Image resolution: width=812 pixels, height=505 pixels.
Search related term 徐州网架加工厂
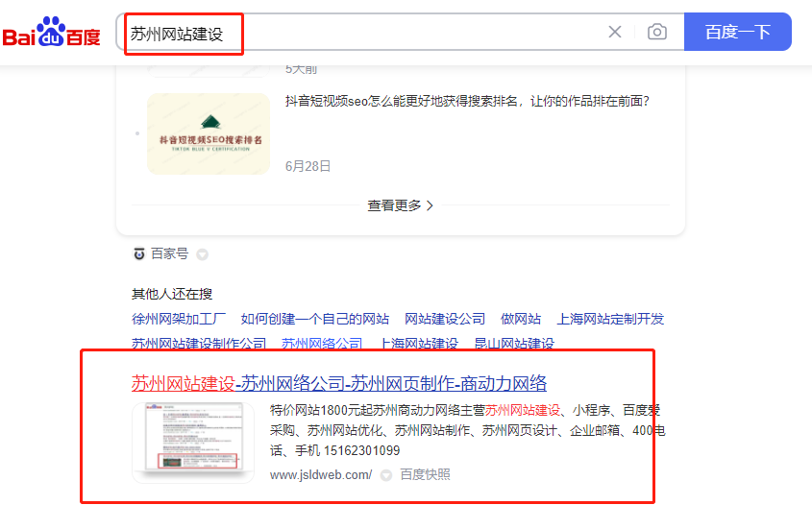click(179, 319)
